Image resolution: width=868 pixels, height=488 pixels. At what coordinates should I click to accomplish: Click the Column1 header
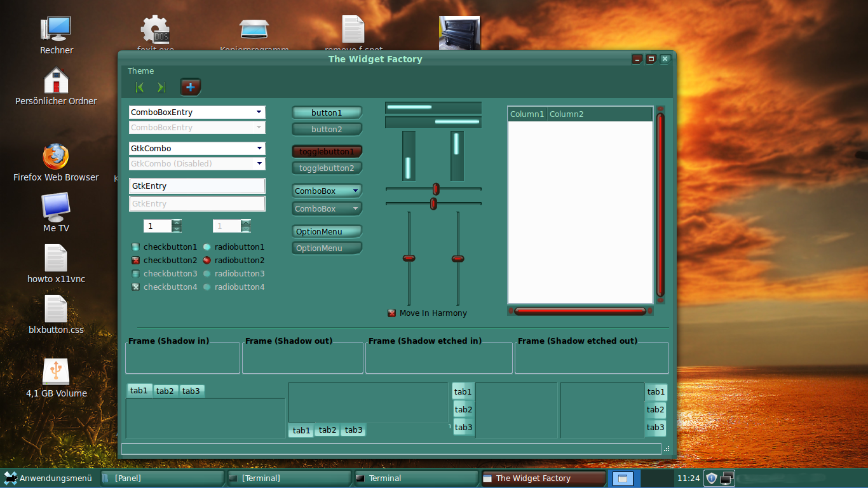(527, 114)
